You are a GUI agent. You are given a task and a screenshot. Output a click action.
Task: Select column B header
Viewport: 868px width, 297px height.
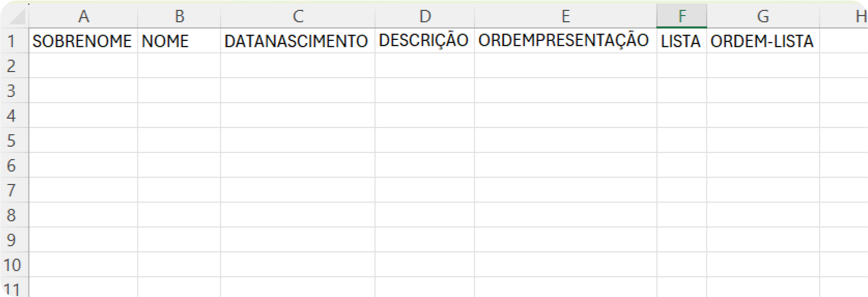pyautogui.click(x=179, y=16)
